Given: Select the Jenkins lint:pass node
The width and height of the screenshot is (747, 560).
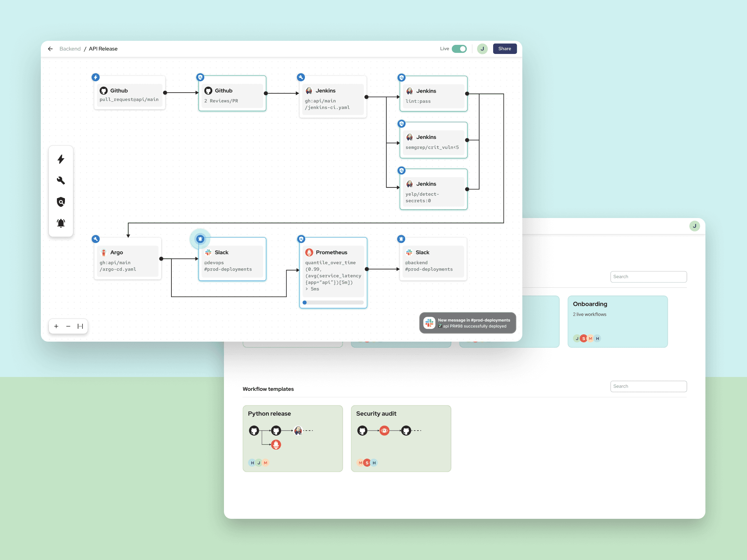Looking at the screenshot, I should [x=434, y=94].
